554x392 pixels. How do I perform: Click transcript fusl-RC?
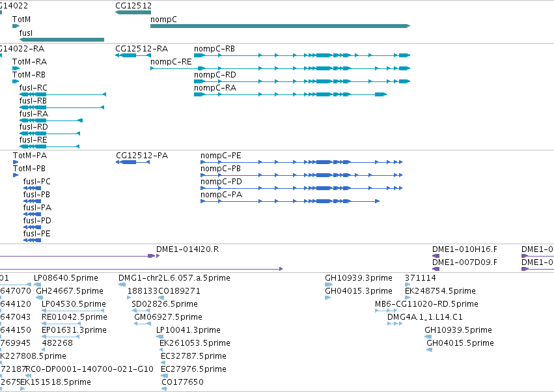[x=63, y=94]
